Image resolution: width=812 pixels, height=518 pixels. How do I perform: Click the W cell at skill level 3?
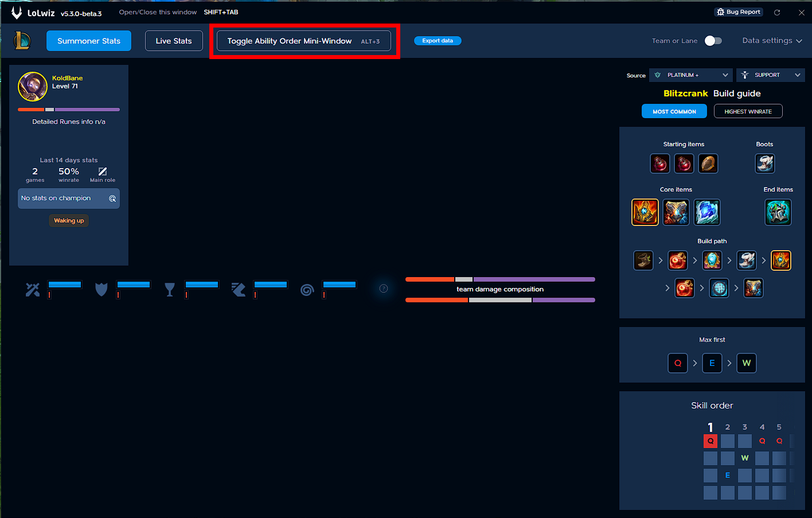click(x=745, y=458)
